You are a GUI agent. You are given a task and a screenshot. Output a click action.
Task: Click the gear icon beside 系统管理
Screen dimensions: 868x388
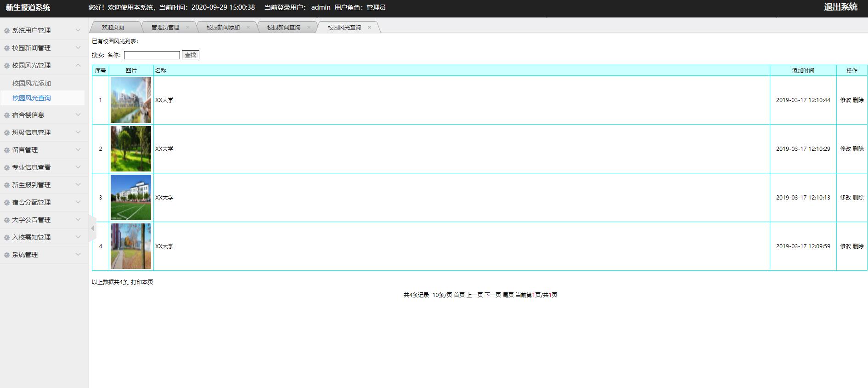(x=7, y=255)
